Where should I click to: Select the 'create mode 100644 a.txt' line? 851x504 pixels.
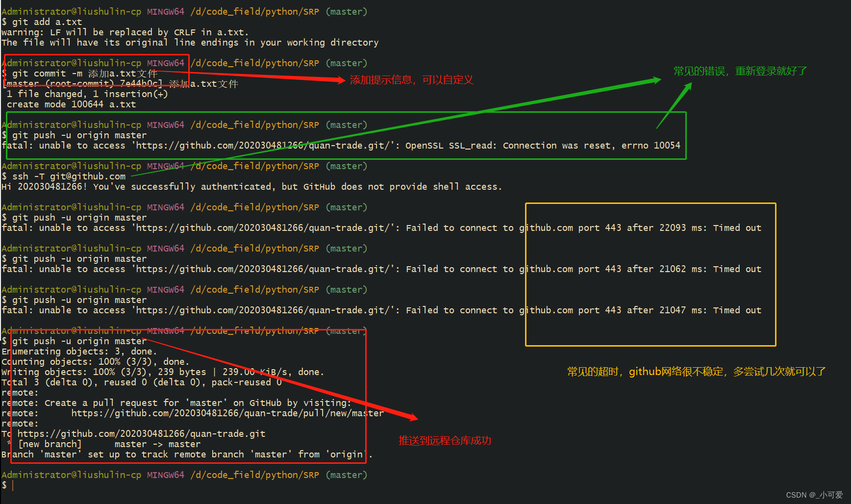click(x=71, y=104)
